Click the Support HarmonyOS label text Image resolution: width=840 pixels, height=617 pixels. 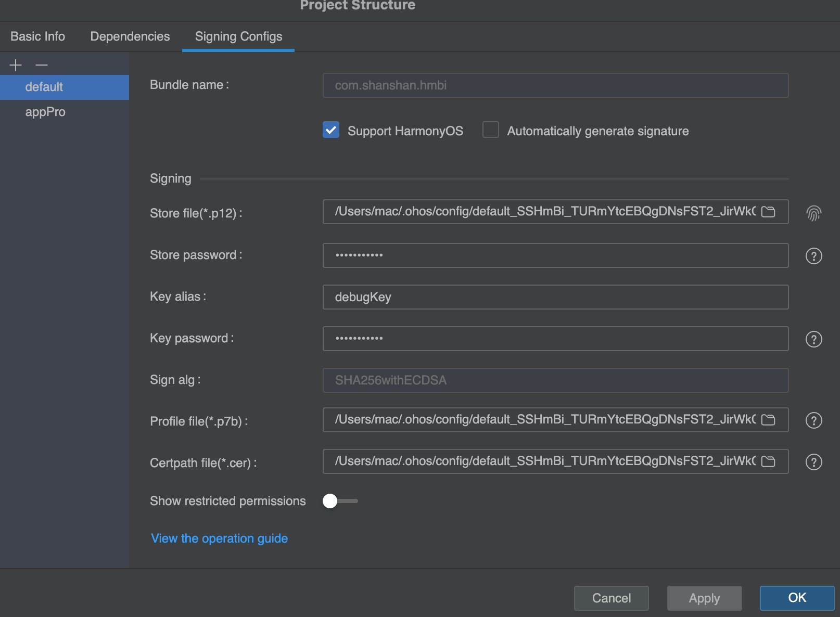tap(405, 131)
